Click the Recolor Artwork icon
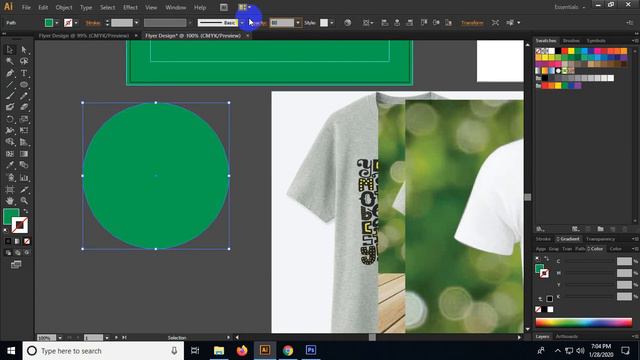 click(347, 23)
